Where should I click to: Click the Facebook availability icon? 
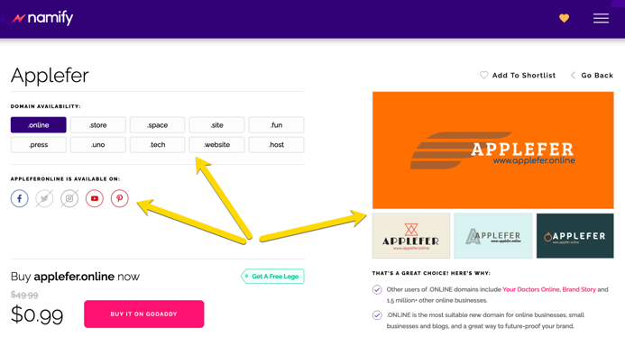click(x=20, y=198)
